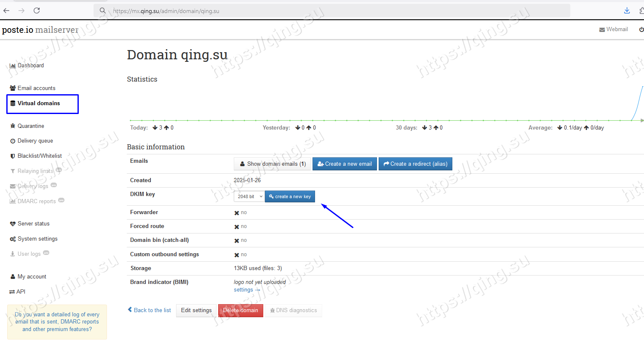
Task: Click the downloads icon in browser toolbar
Action: point(627,11)
